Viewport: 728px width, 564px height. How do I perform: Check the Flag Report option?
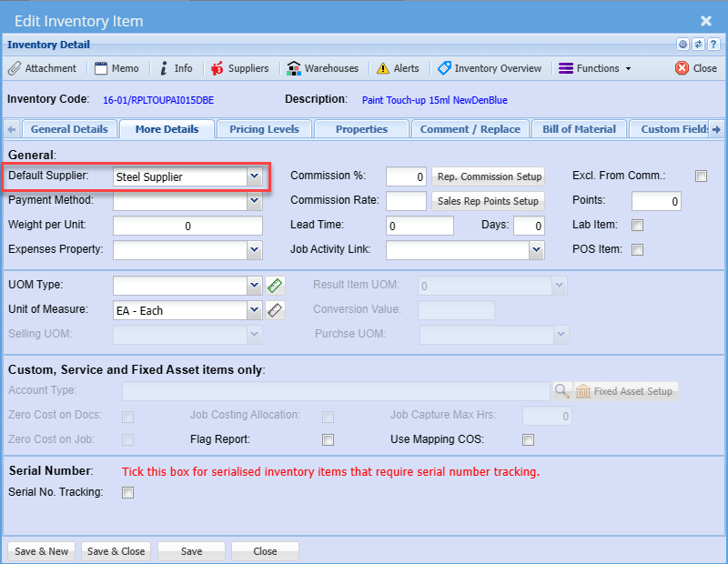pos(329,440)
